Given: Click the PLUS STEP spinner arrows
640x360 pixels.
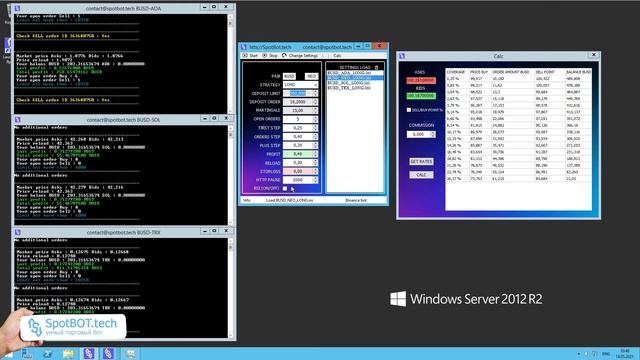Looking at the screenshot, I should tap(316, 145).
